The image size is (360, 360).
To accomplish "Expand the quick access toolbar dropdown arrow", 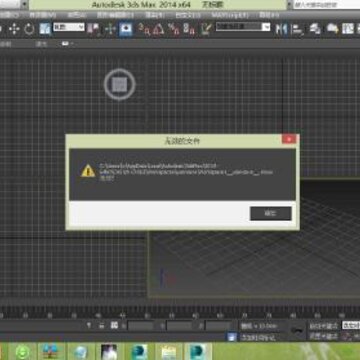I will 24,5.
